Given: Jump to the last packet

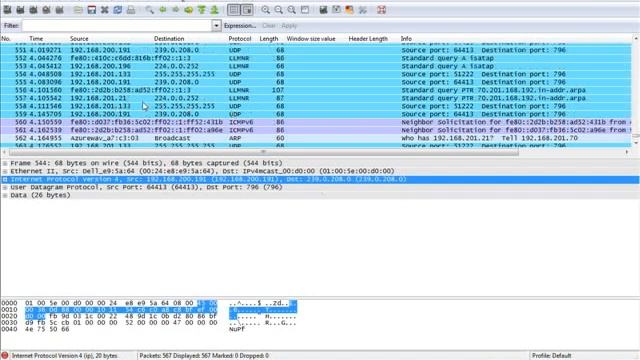Looking at the screenshot, I should (x=215, y=10).
